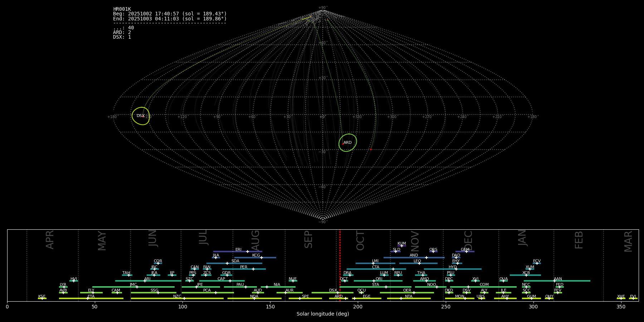Click the HR001K title text

[x=122, y=9]
